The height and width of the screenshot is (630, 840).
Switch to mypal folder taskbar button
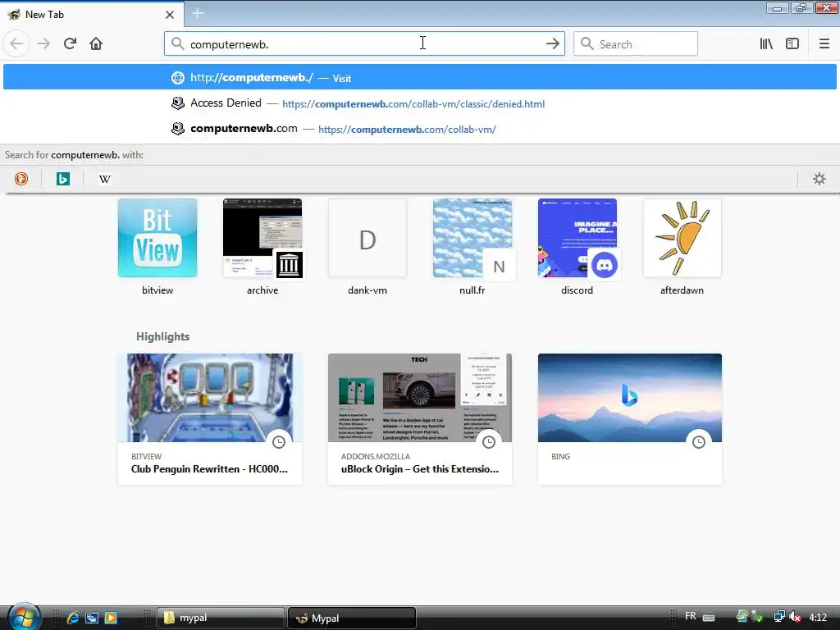point(221,618)
